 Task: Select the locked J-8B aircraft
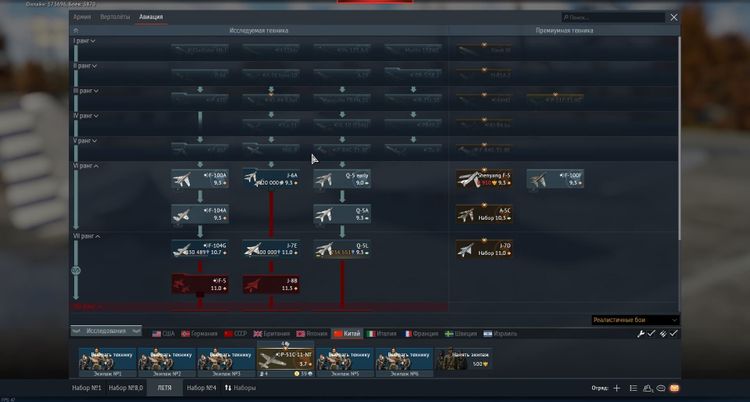click(271, 285)
